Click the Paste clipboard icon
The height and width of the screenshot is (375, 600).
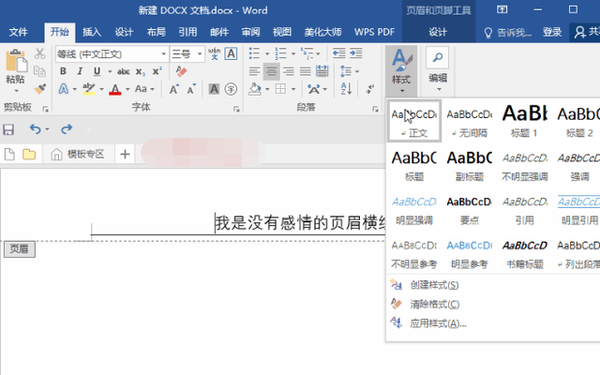click(x=16, y=60)
